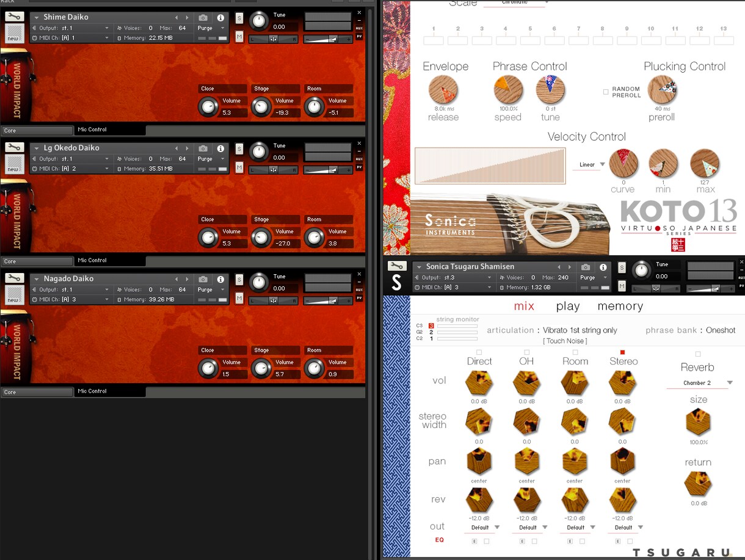Toggle the Shamisen OH mic checkbox

pos(526,352)
